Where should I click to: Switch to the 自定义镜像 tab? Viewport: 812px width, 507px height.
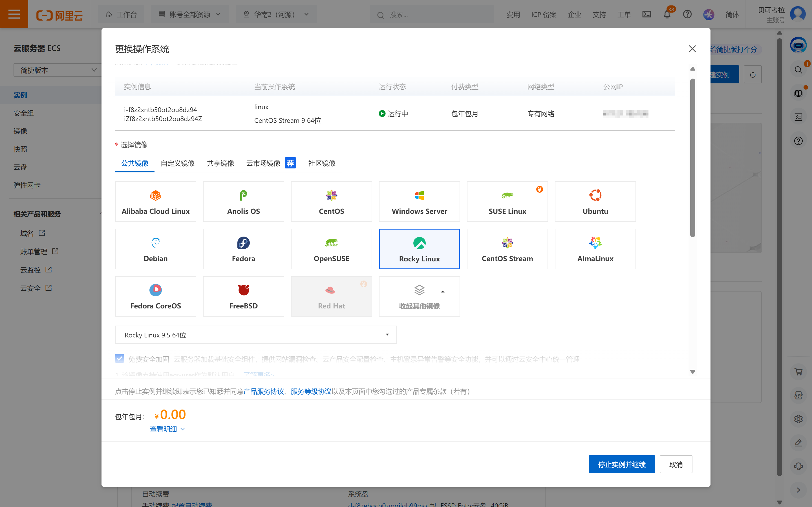click(x=178, y=163)
